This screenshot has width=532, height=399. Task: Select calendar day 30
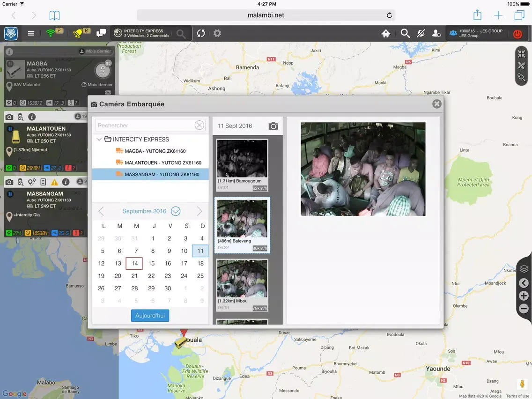pyautogui.click(x=168, y=288)
